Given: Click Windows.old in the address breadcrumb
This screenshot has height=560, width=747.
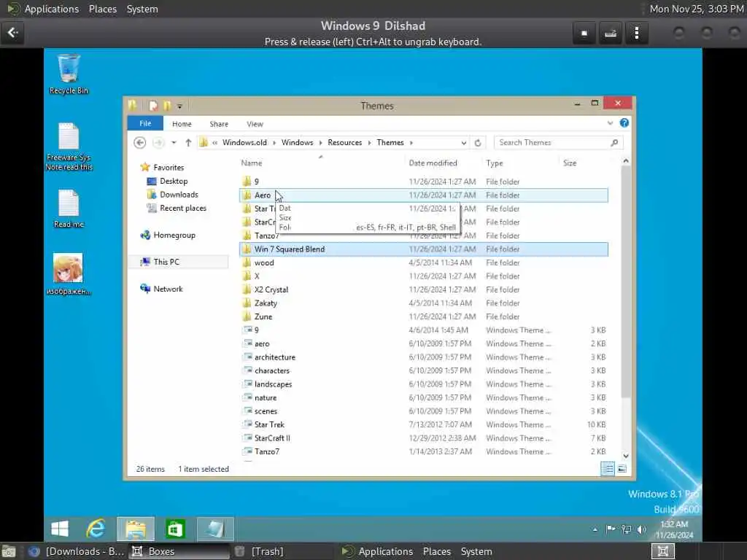Looking at the screenshot, I should point(244,142).
